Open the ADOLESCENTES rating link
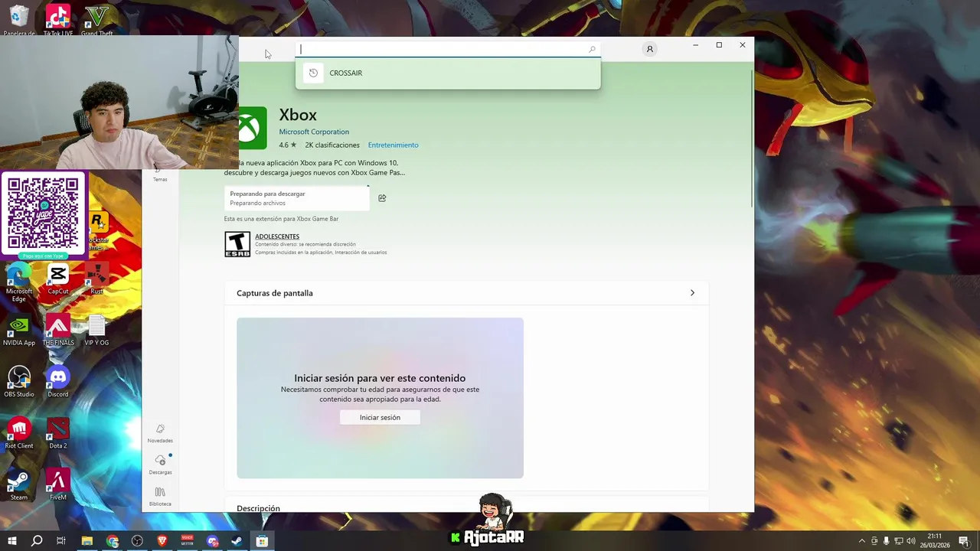 coord(277,236)
